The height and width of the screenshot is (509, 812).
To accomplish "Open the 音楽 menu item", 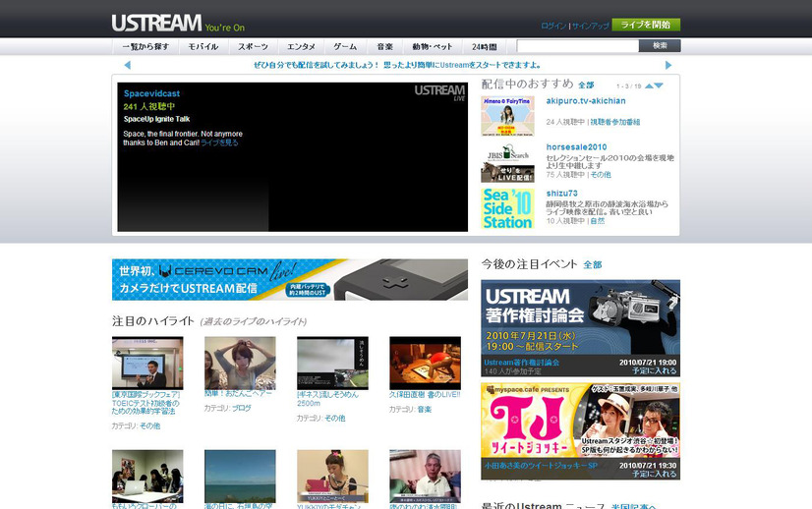I will 384,46.
